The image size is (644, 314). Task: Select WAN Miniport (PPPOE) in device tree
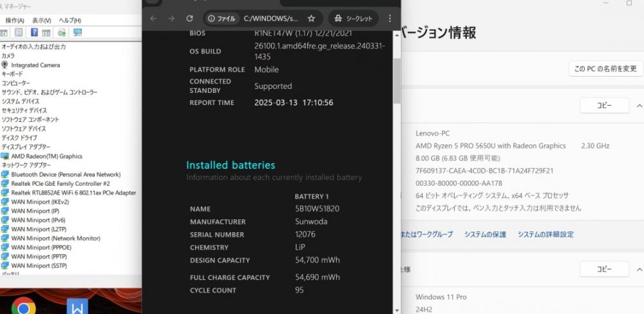click(41, 248)
